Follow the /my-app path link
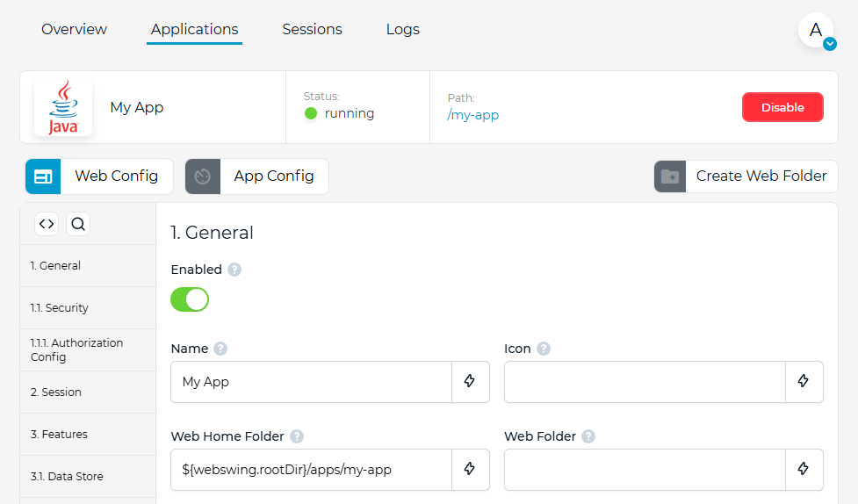The image size is (858, 504). (x=472, y=115)
